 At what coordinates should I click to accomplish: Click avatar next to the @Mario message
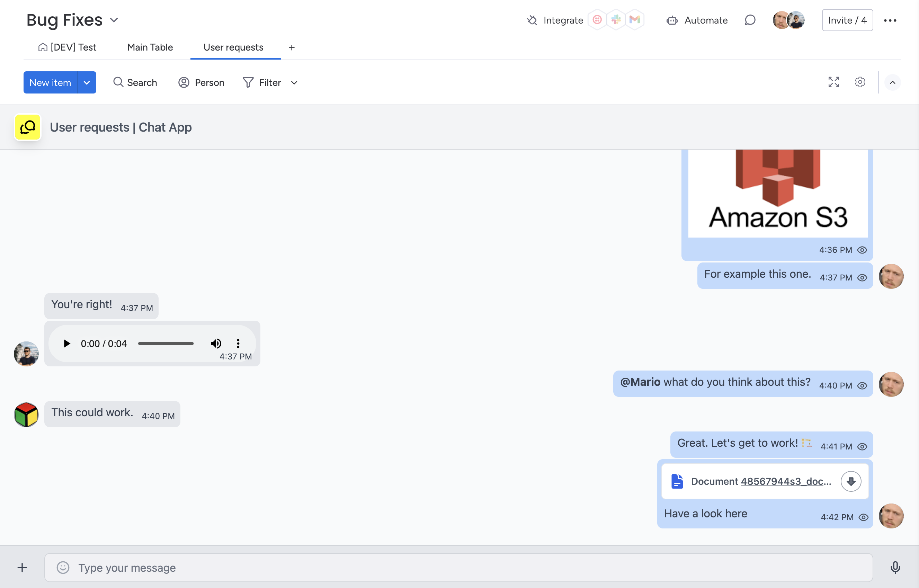tap(891, 384)
